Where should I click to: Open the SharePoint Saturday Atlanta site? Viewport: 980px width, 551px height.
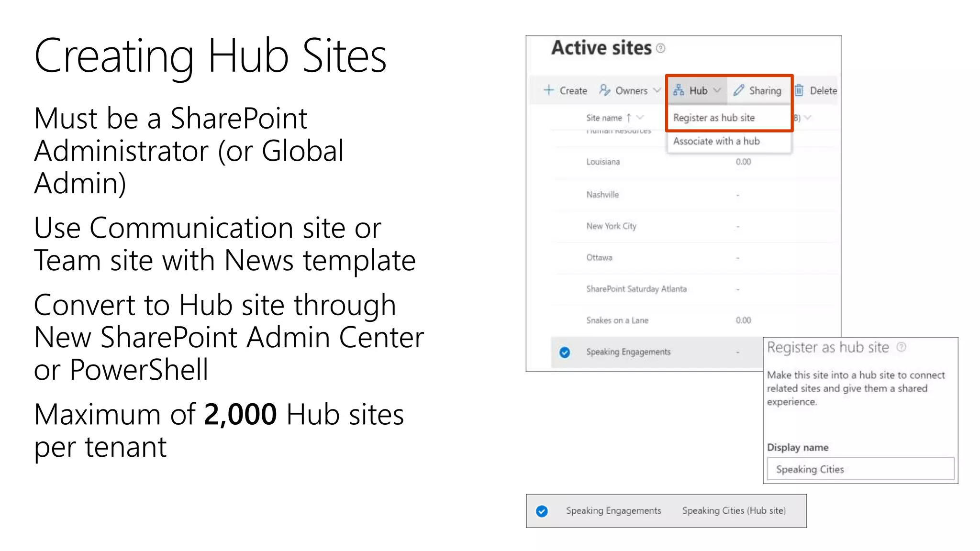(x=636, y=289)
